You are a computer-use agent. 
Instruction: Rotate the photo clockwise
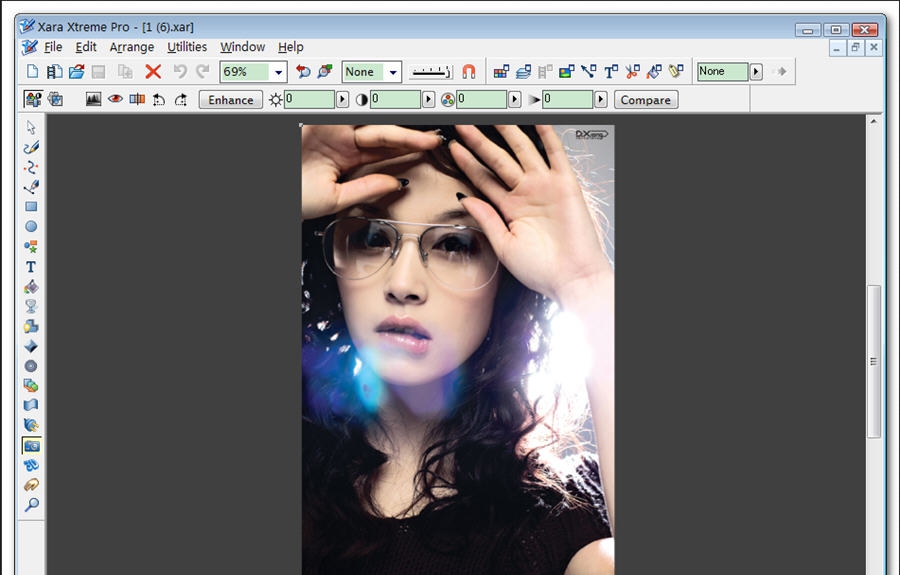point(181,99)
